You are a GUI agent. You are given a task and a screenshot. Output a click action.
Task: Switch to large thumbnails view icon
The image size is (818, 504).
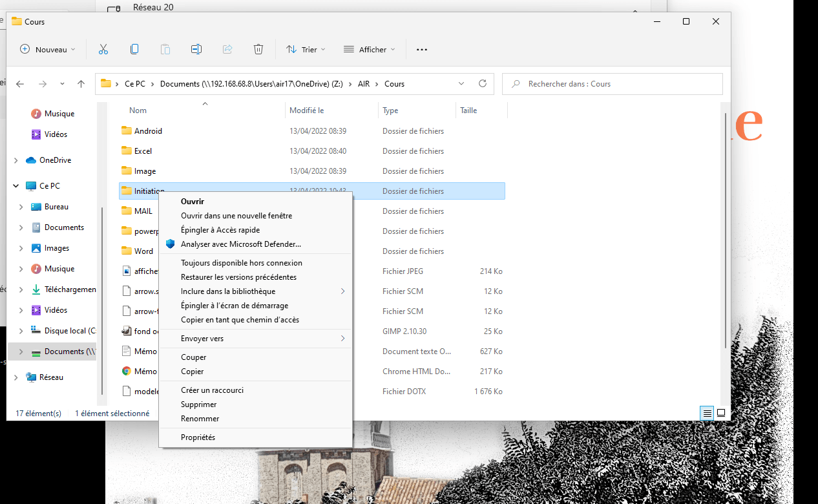point(721,413)
